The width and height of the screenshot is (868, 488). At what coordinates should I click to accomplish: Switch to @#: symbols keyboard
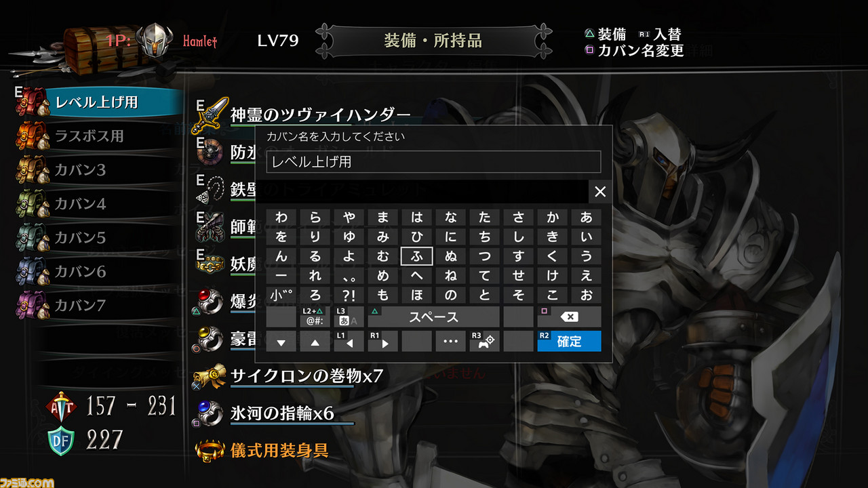(315, 317)
